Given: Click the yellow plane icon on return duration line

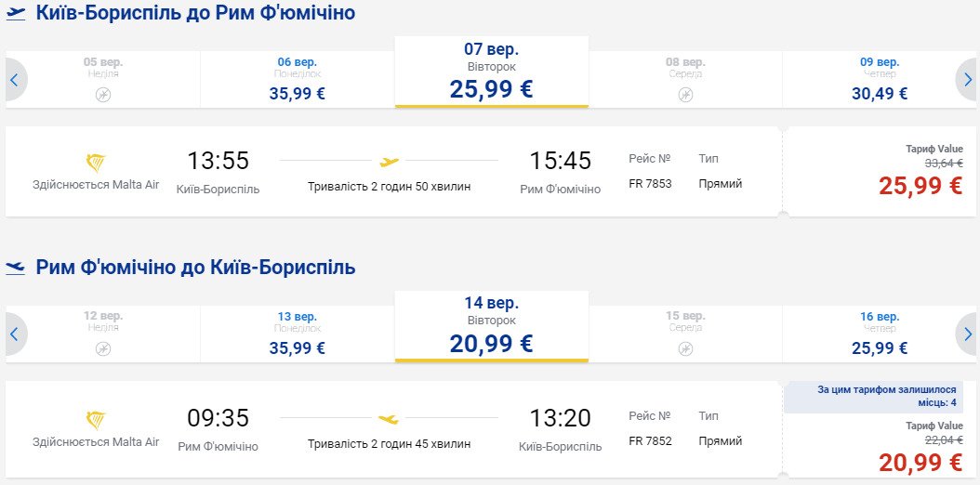Looking at the screenshot, I should click(390, 419).
